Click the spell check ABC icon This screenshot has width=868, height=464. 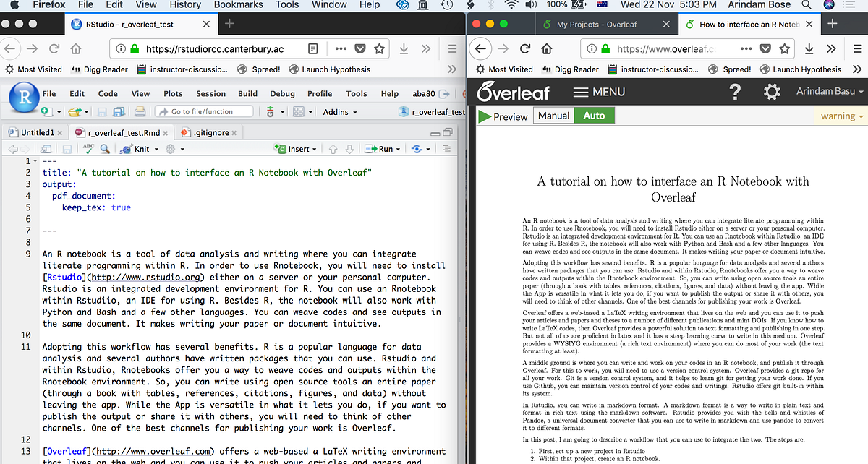pos(88,148)
